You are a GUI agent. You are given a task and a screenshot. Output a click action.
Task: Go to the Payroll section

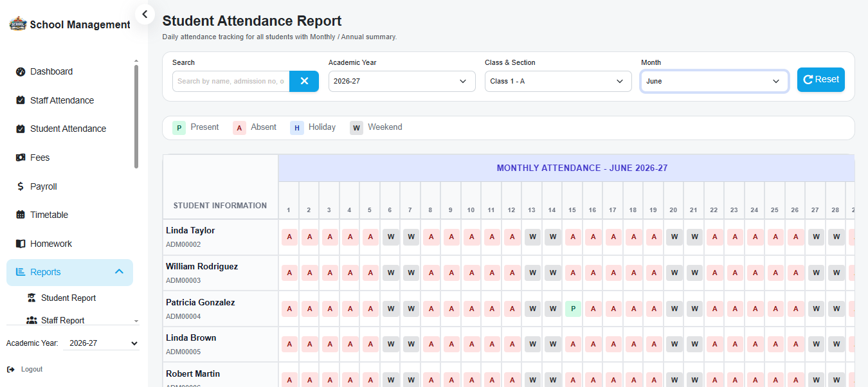(x=69, y=186)
